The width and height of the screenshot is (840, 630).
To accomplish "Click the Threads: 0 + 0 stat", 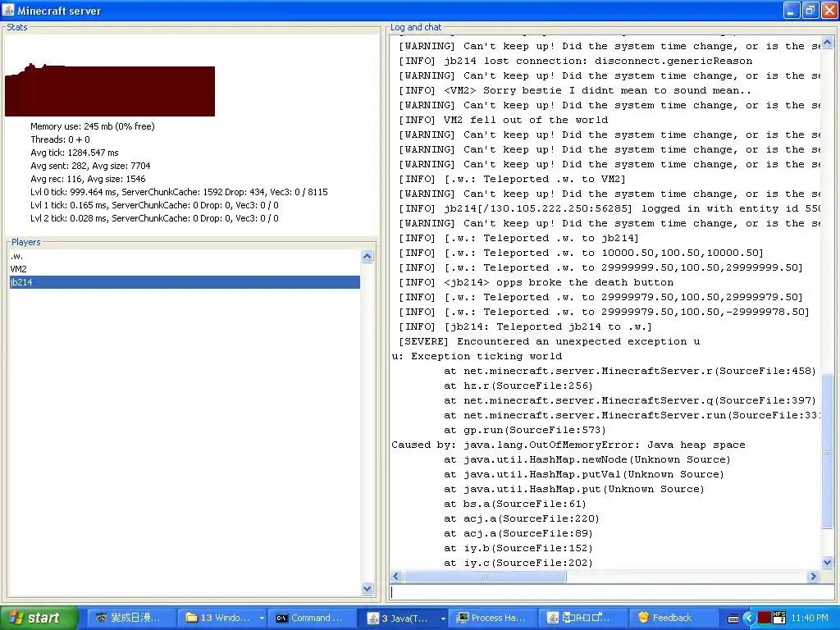I will click(x=60, y=139).
